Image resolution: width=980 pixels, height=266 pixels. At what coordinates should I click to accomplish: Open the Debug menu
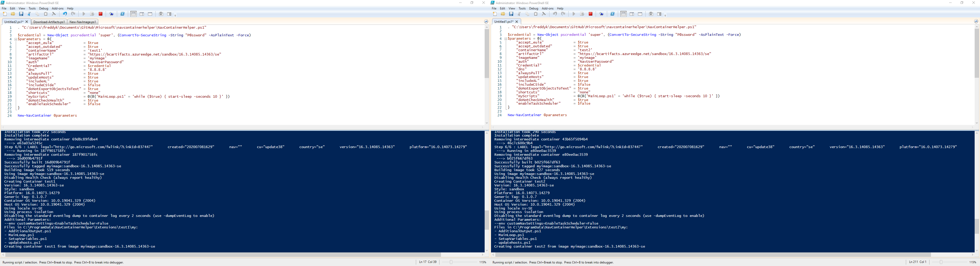click(x=43, y=8)
